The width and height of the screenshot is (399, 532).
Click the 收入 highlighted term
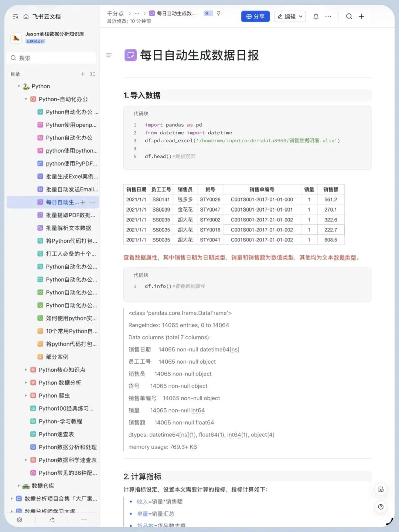coord(142,501)
